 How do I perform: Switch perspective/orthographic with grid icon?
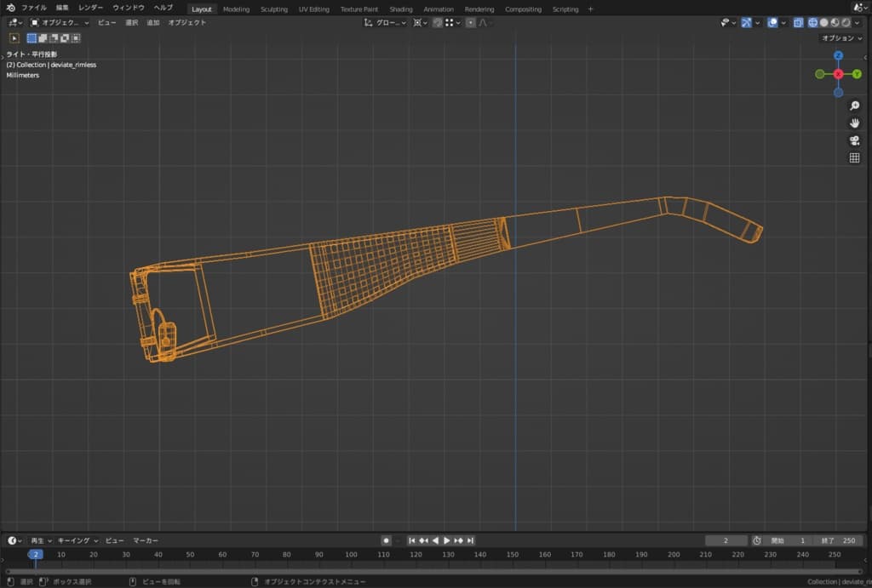click(x=854, y=158)
